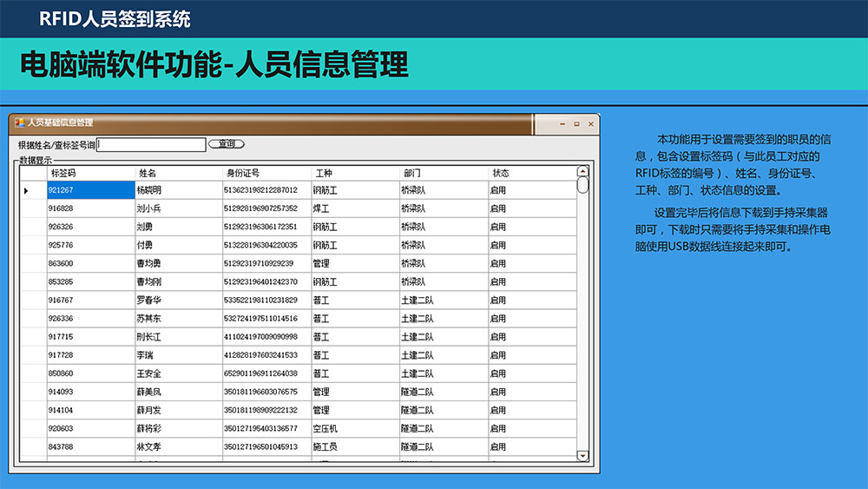Click the 身份证号 column header
Viewport: 868px width, 489px height.
(267, 173)
